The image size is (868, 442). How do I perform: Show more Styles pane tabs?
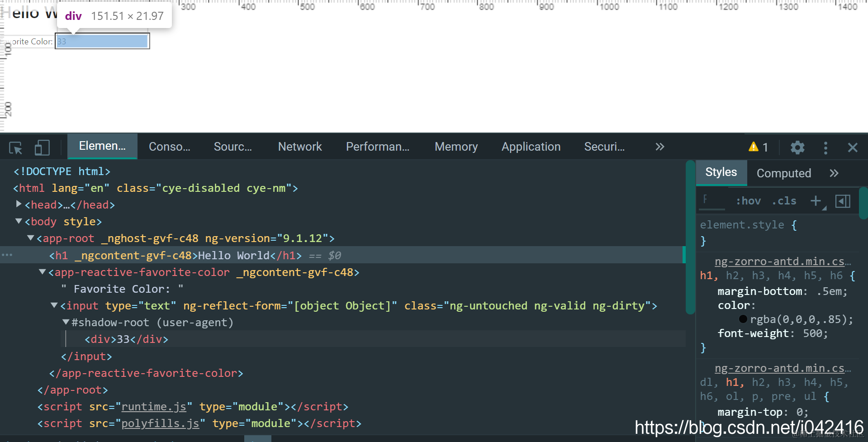point(834,173)
